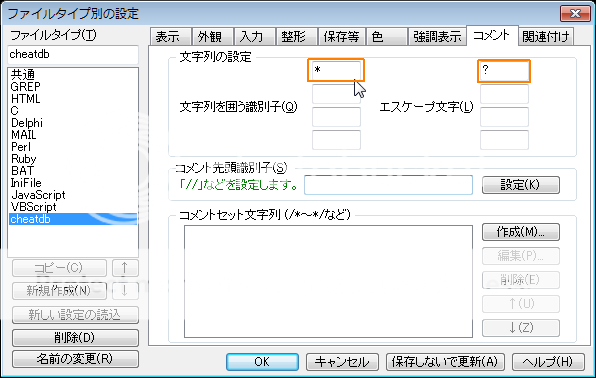Select the highlighted cheatdb list entry
The width and height of the screenshot is (596, 378).
[x=73, y=219]
